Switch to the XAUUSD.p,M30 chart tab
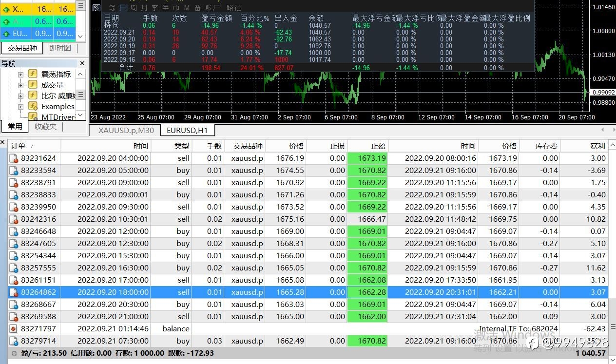Viewport: 616px width, 364px height. click(x=126, y=130)
